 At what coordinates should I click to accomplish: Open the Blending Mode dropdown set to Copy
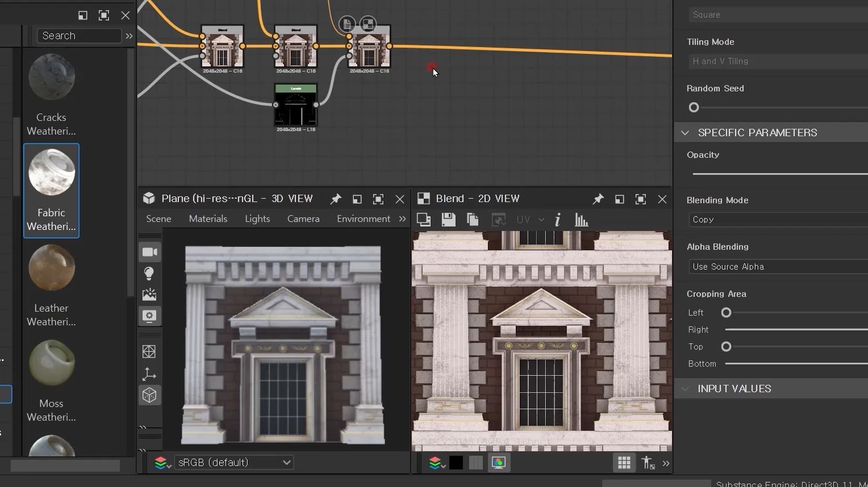point(777,220)
